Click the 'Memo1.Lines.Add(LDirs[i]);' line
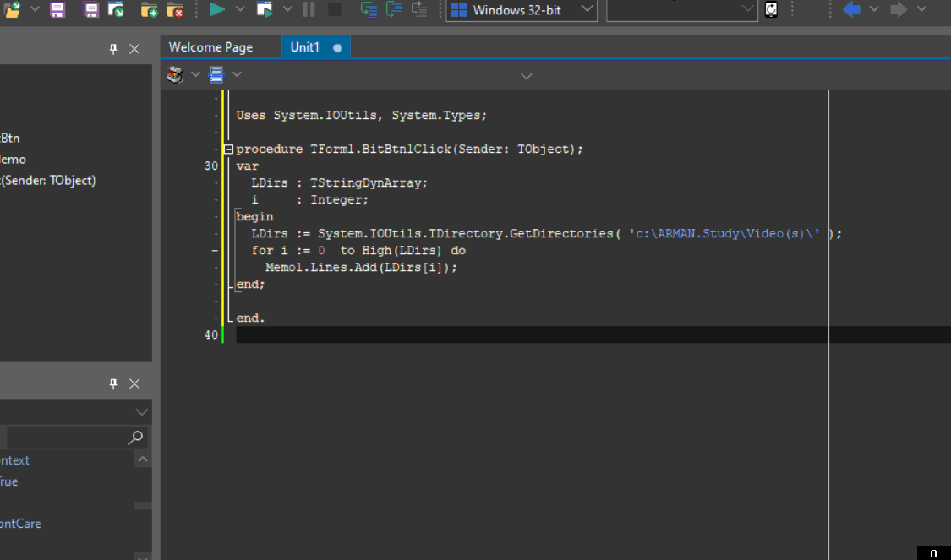The image size is (951, 560). point(362,267)
